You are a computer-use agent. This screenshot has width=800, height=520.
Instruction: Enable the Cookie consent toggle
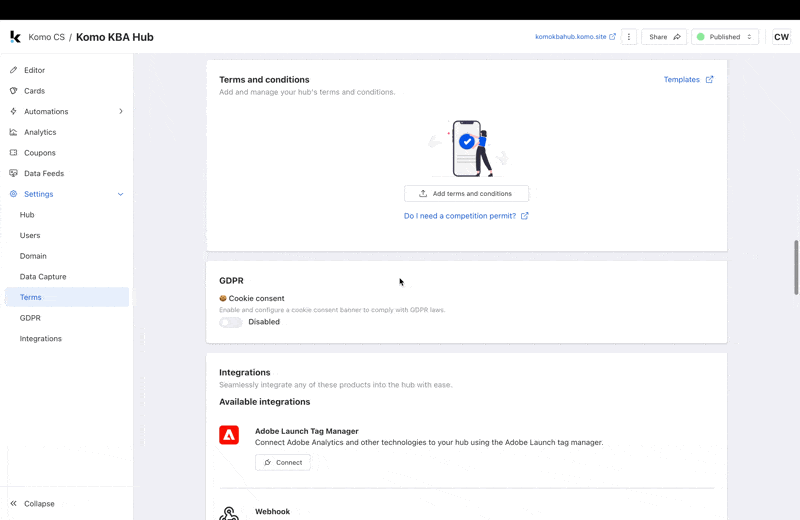point(230,322)
